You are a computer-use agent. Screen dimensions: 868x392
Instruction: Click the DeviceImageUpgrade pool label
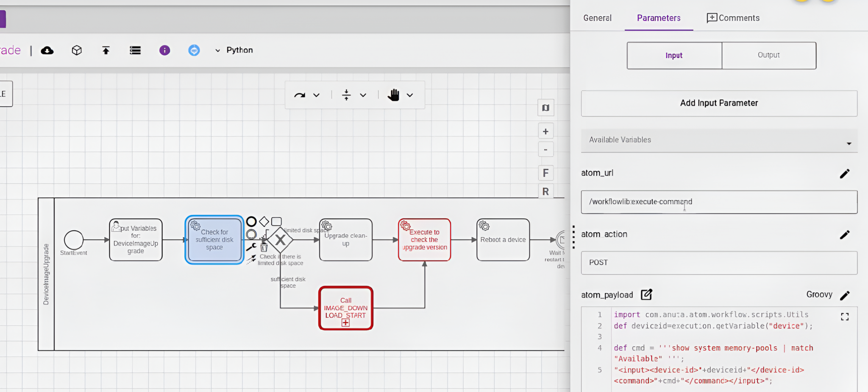(46, 274)
